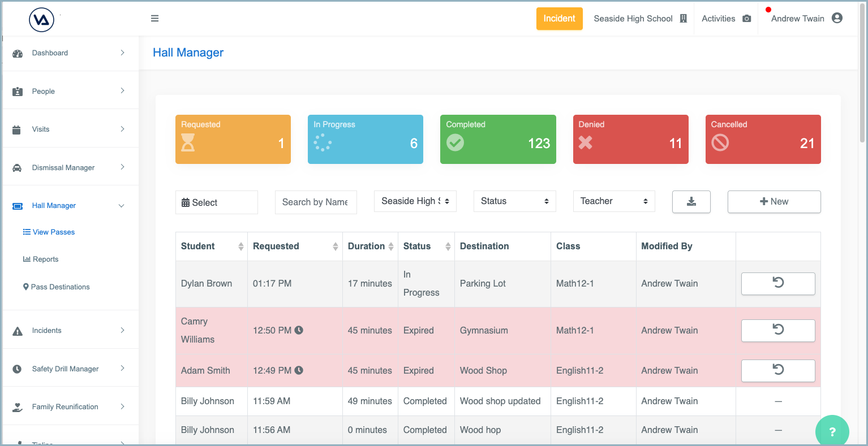Revert Dylan Brown pass with undo button
Image resolution: width=868 pixels, height=446 pixels.
pyautogui.click(x=778, y=284)
